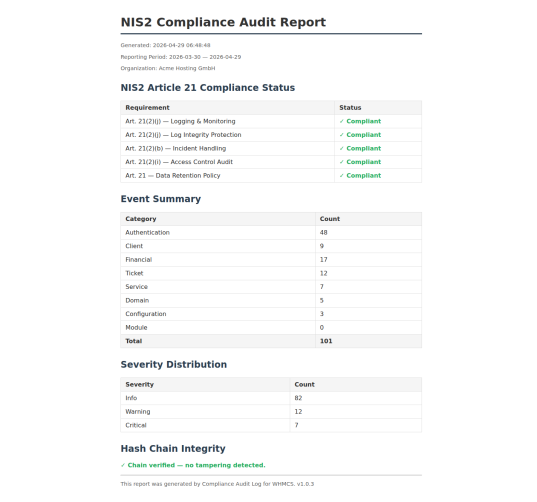Click the Warning severity count 12

pyautogui.click(x=298, y=412)
